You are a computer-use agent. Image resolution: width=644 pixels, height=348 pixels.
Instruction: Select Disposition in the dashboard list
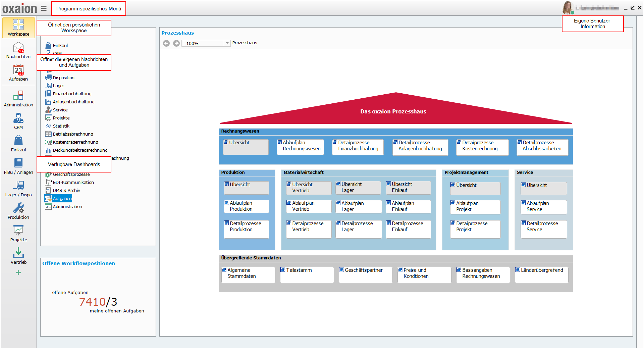60,78
